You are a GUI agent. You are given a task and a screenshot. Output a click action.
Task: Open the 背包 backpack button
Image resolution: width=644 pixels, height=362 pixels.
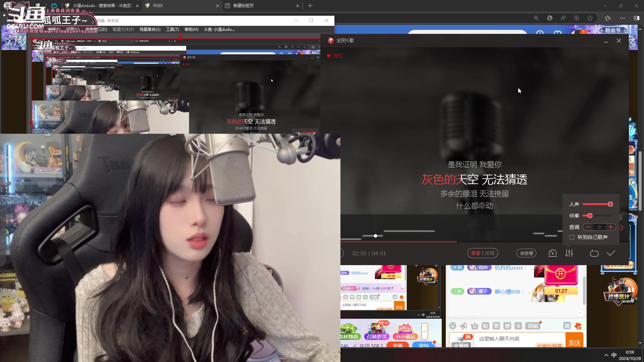[424, 345]
